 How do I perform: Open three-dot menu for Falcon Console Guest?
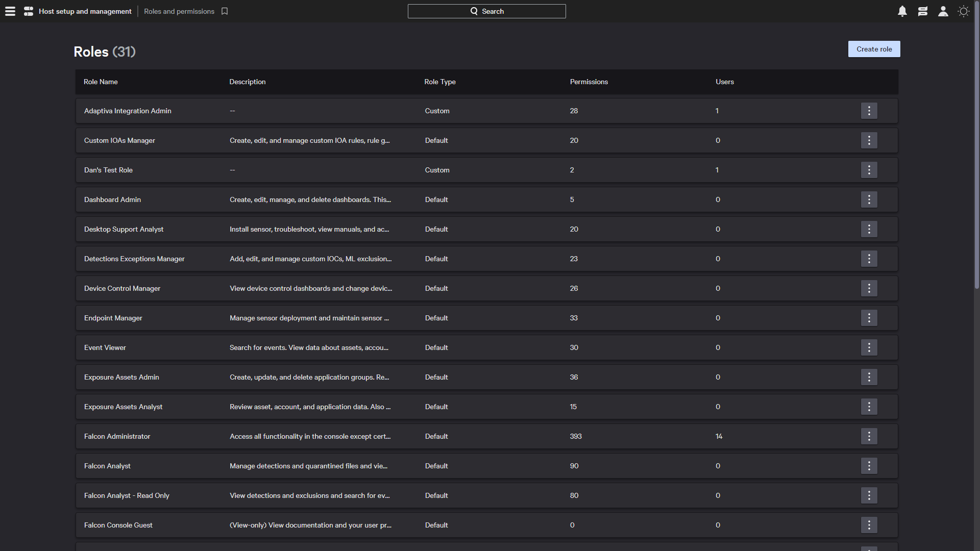869,525
